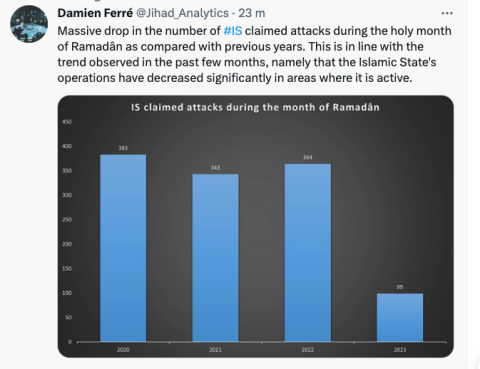Viewport: 480px width, 369px height.
Task: Click the 2022 x-axis year label
Action: pos(308,350)
